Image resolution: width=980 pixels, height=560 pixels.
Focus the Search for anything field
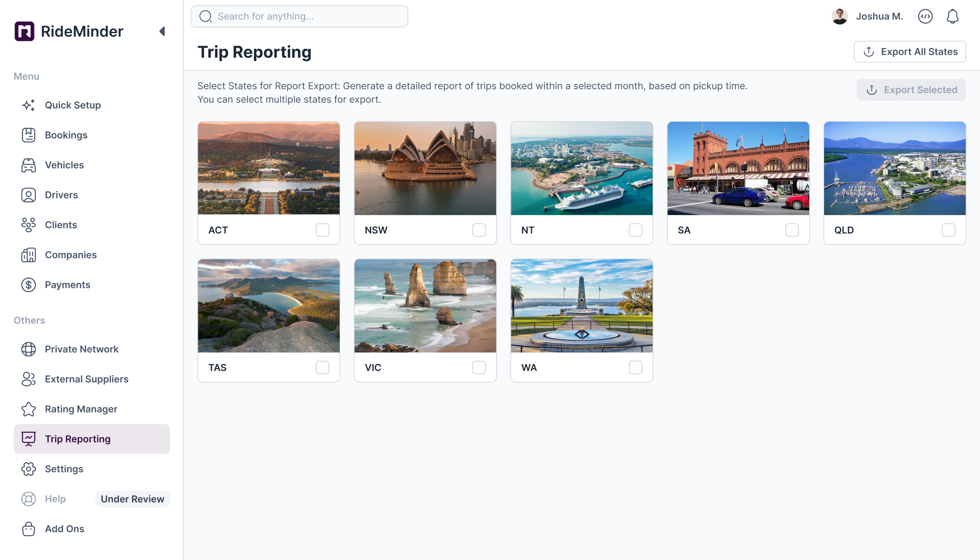point(299,16)
